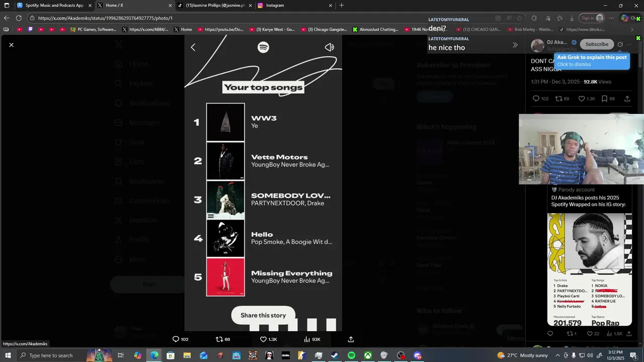The image size is (644, 362).
Task: Share the post via upload icon under photo
Action: coord(351,339)
